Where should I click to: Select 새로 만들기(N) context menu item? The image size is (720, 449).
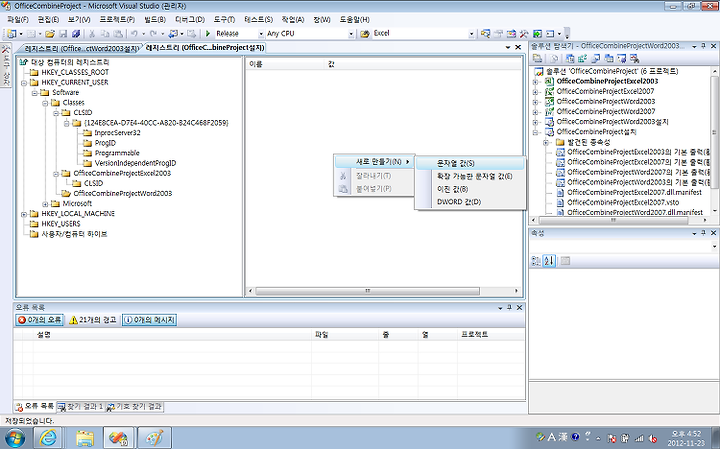[x=374, y=162]
